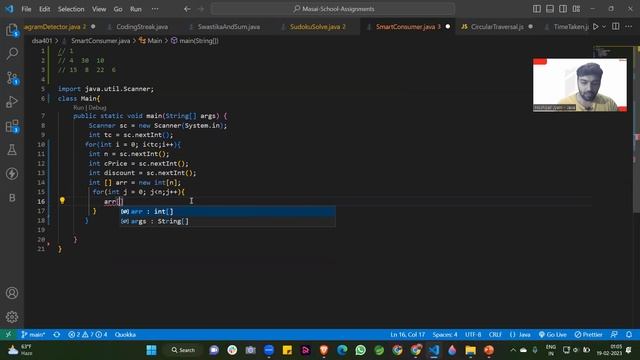Click the lightbulb code action on line 16
The image size is (640, 360).
tap(62, 200)
